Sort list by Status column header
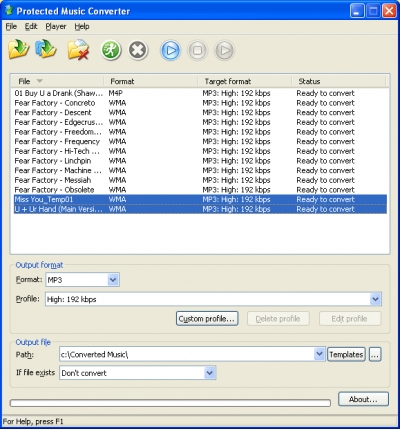Screen dimensions: 400x430 click(339, 81)
